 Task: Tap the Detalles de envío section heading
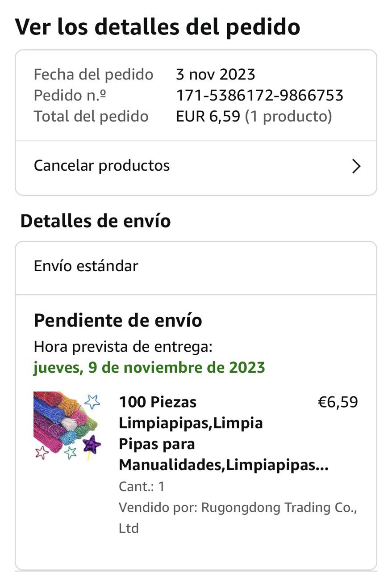click(x=96, y=221)
